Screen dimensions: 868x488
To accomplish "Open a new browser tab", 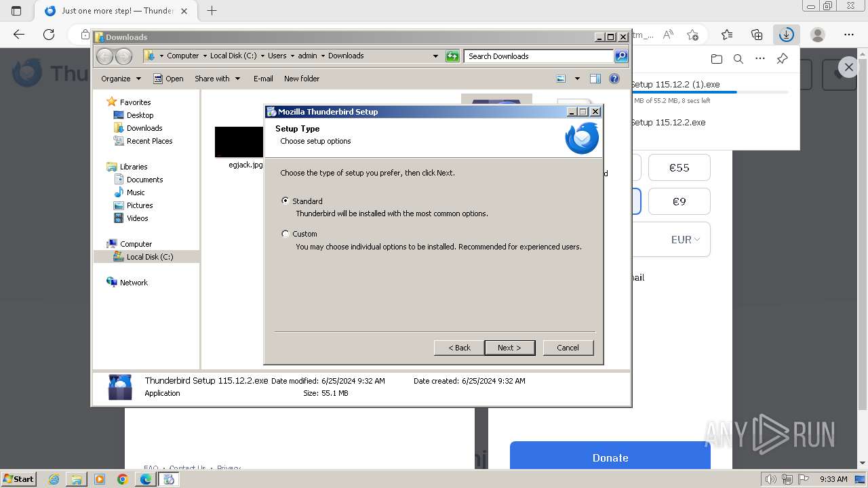I will pyautogui.click(x=212, y=11).
